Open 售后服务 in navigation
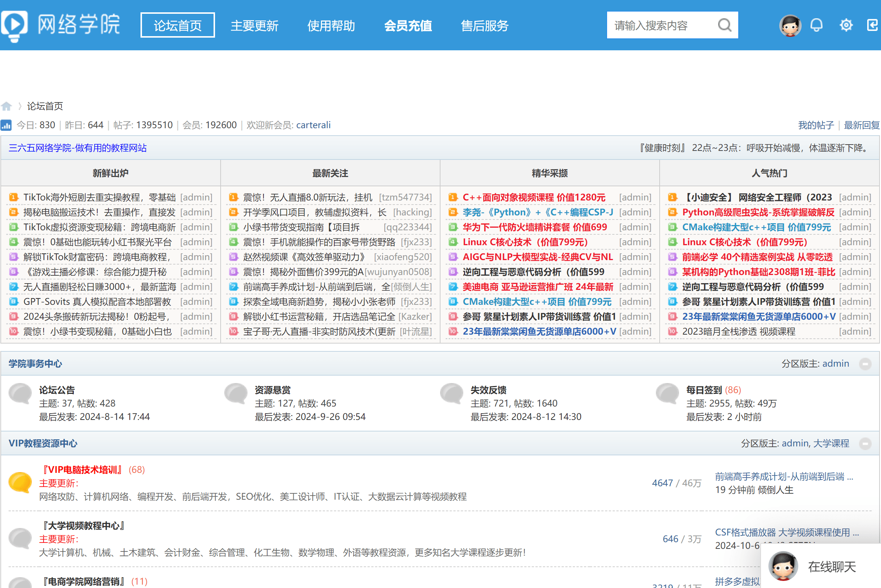Viewport: 881px width, 588px height. (484, 25)
